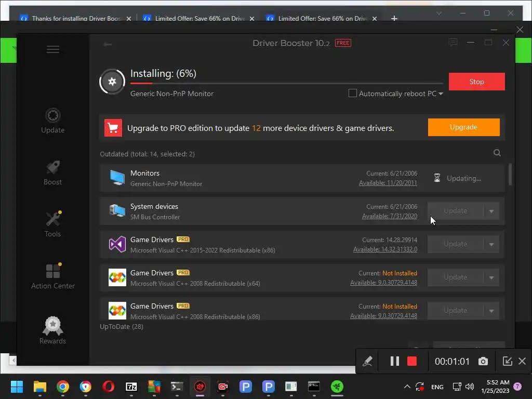Expand dropdown for Visual C++ 2015-2022 update
This screenshot has height=399, width=532.
[x=491, y=244]
